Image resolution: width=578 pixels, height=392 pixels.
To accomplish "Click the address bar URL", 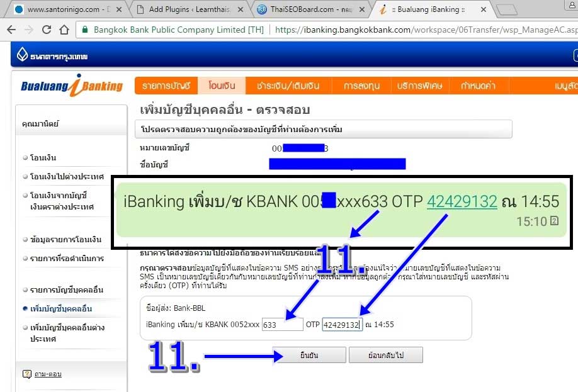I will 426,30.
